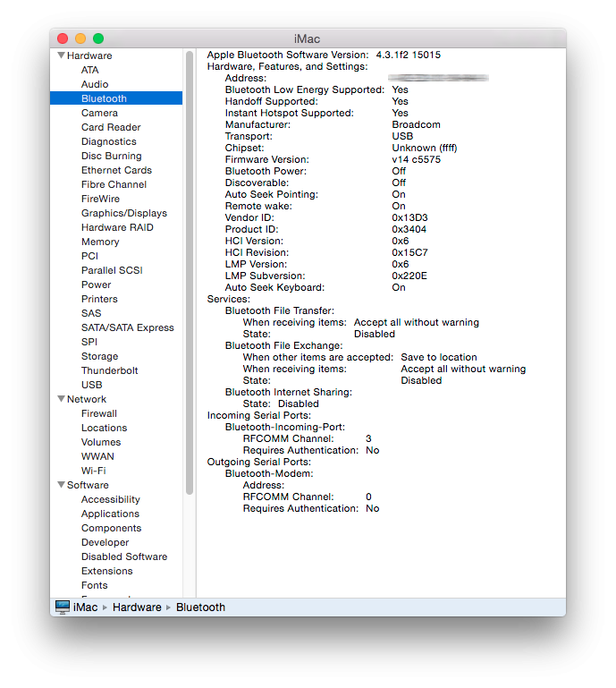Open Wi-Fi network info
Viewport: 616px width, 688px height.
click(93, 471)
